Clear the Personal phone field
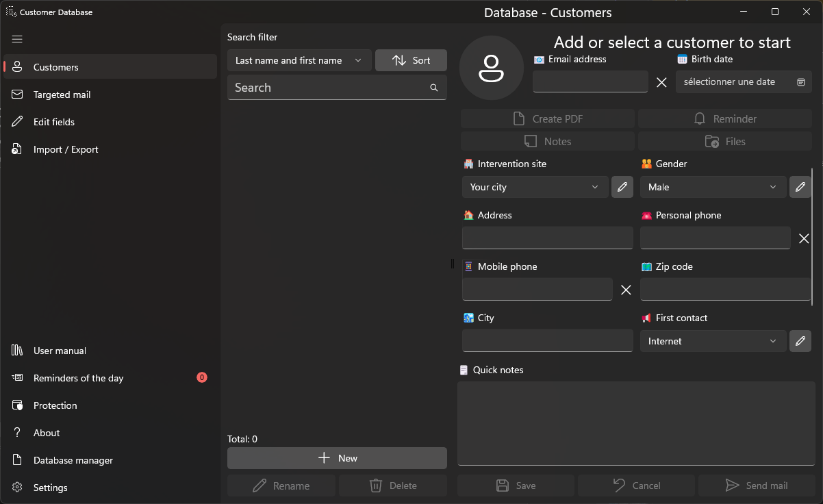The height and width of the screenshot is (504, 823). pyautogui.click(x=804, y=238)
